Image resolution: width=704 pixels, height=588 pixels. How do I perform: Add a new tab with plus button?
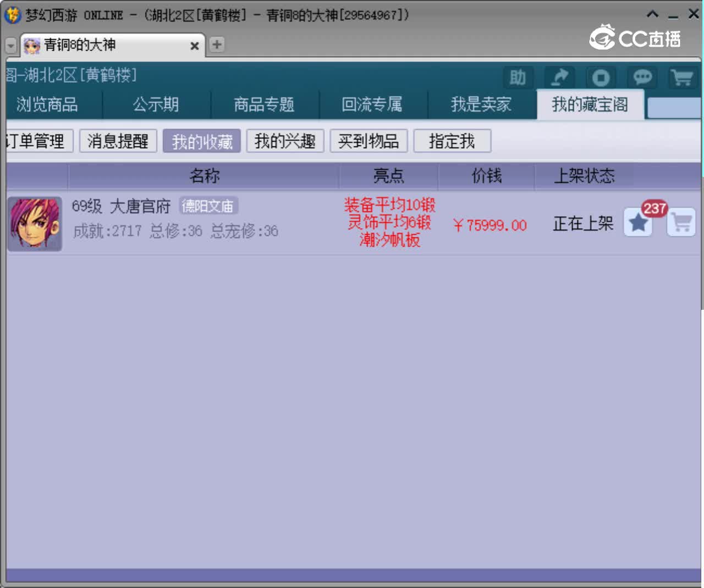click(217, 45)
